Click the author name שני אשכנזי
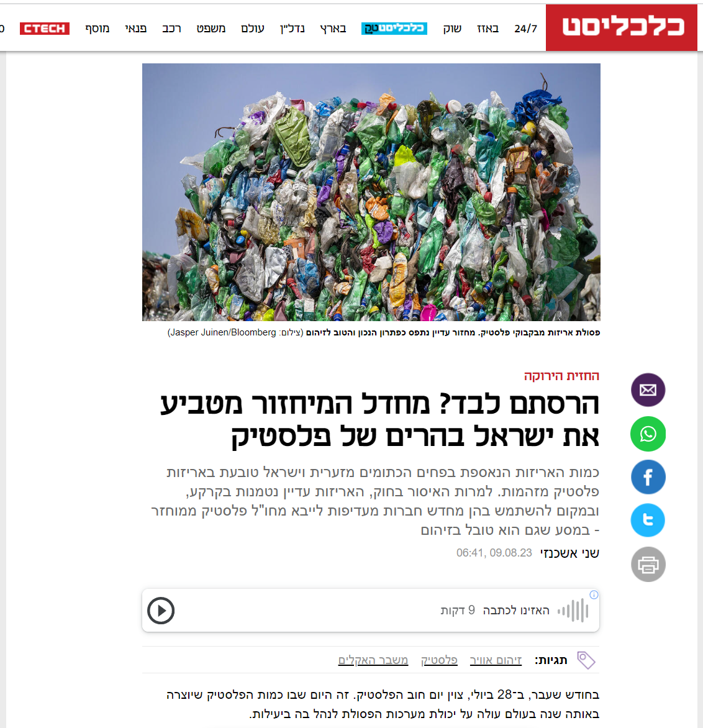Screen dimensions: 703x728 click(x=569, y=553)
